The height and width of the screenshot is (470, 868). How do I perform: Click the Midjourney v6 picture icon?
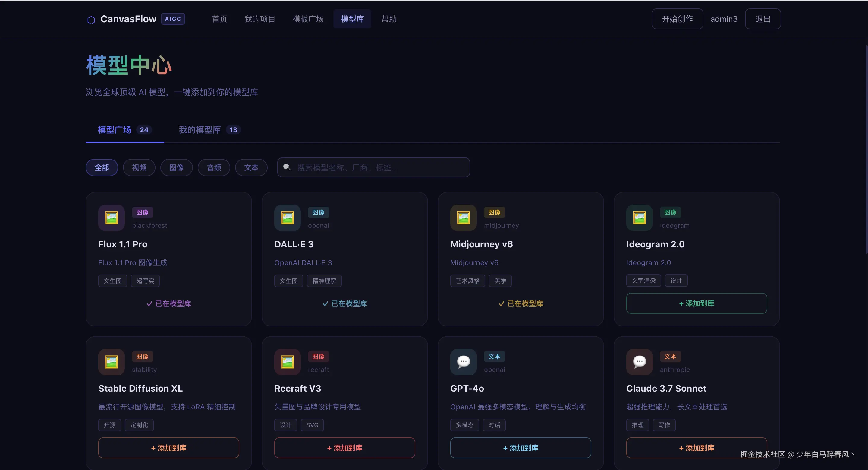pyautogui.click(x=463, y=218)
